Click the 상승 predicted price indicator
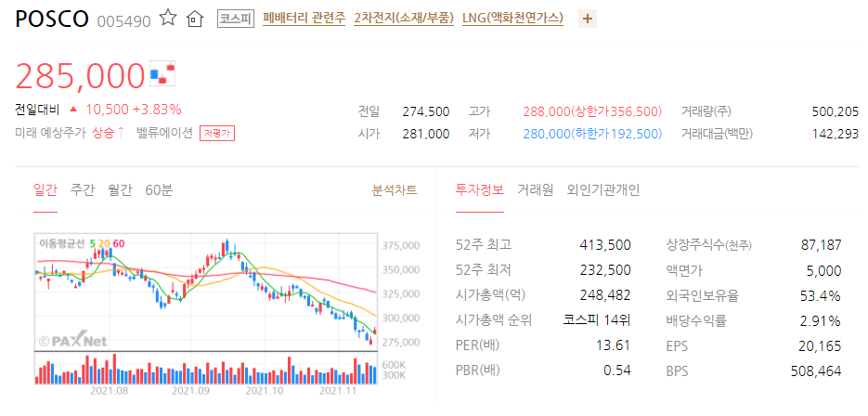 click(x=109, y=134)
